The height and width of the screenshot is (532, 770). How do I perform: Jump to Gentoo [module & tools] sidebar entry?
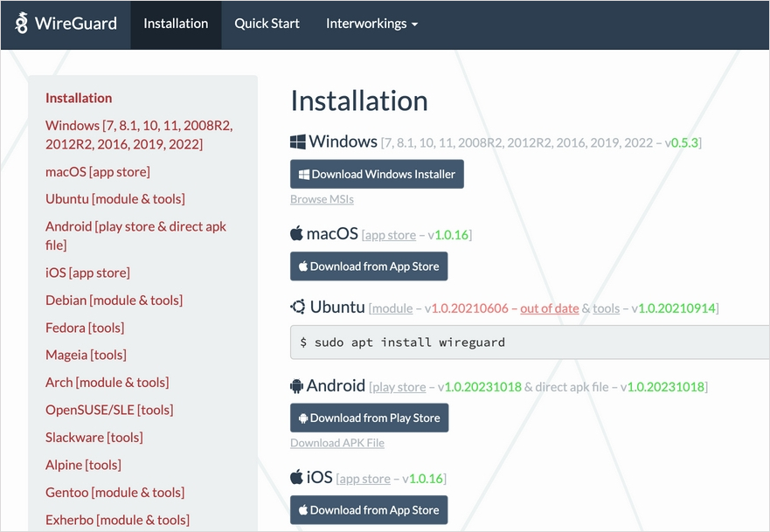(114, 492)
